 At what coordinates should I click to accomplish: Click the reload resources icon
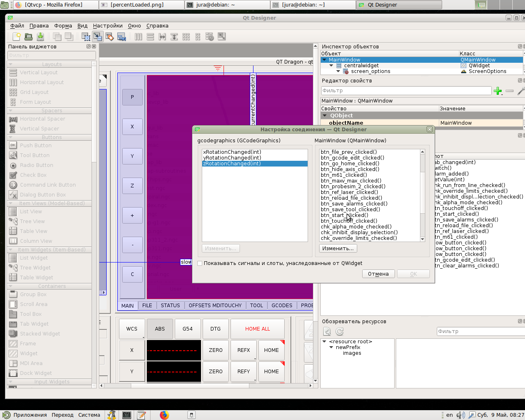pyautogui.click(x=340, y=331)
